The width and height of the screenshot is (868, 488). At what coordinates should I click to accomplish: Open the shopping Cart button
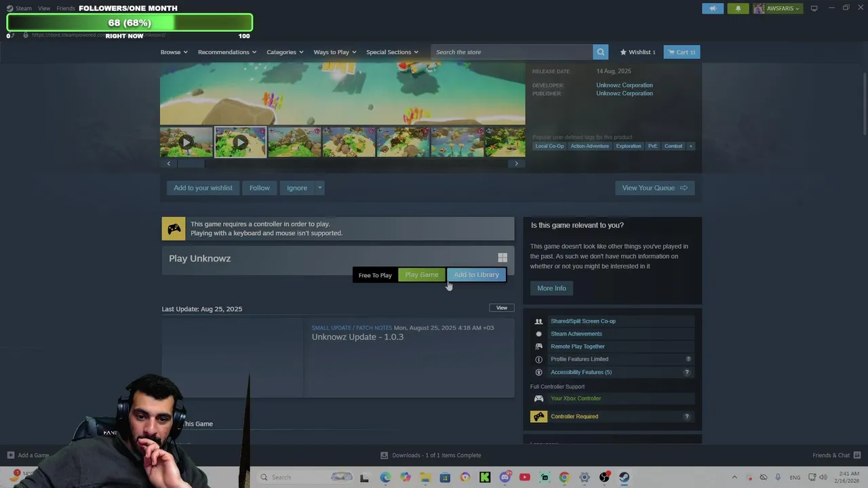tap(682, 52)
